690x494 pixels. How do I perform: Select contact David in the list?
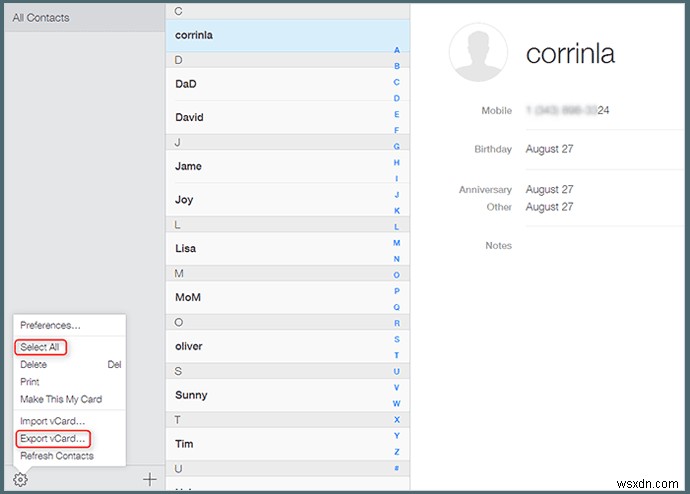189,117
